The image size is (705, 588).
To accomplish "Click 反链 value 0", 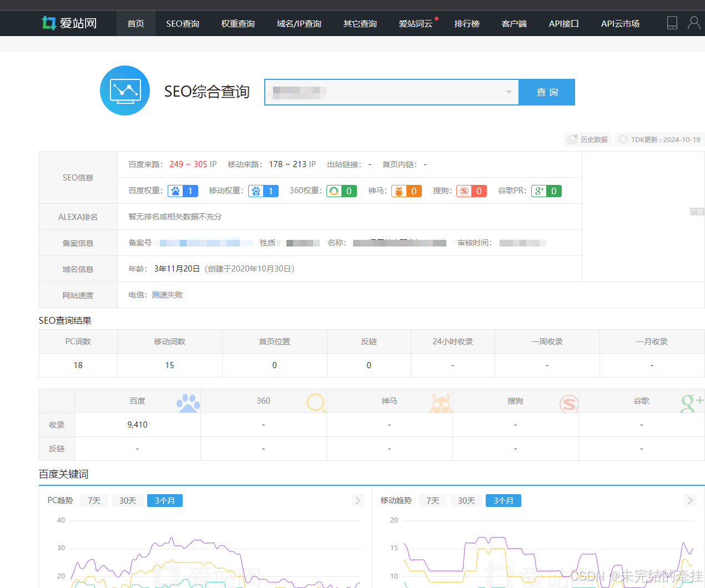I will [x=369, y=365].
